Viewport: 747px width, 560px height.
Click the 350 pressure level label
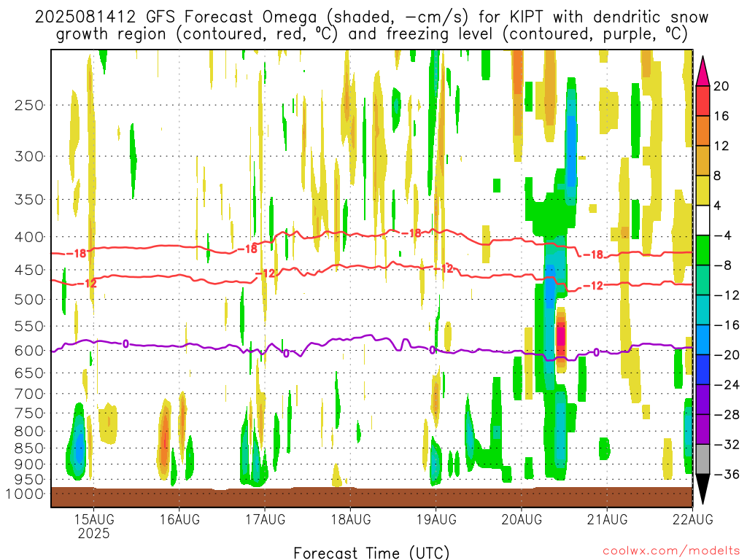pos(29,200)
